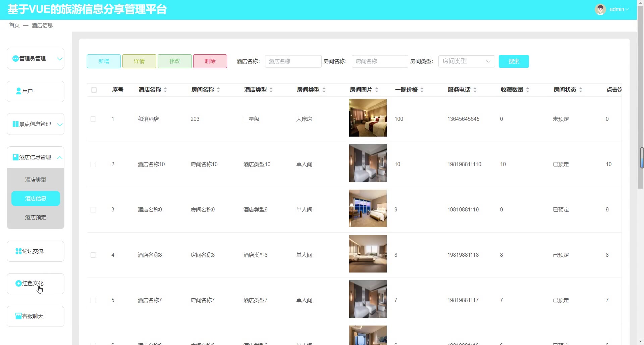Expand 景点信息管理 menu chevron
Viewport: 644px width, 345px height.
tap(60, 125)
